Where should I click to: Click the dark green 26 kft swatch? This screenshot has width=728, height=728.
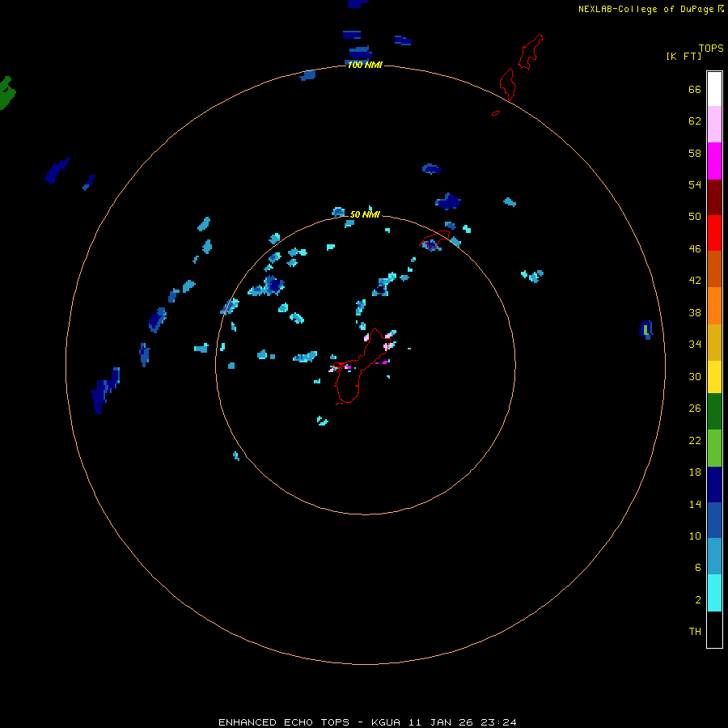pos(714,412)
